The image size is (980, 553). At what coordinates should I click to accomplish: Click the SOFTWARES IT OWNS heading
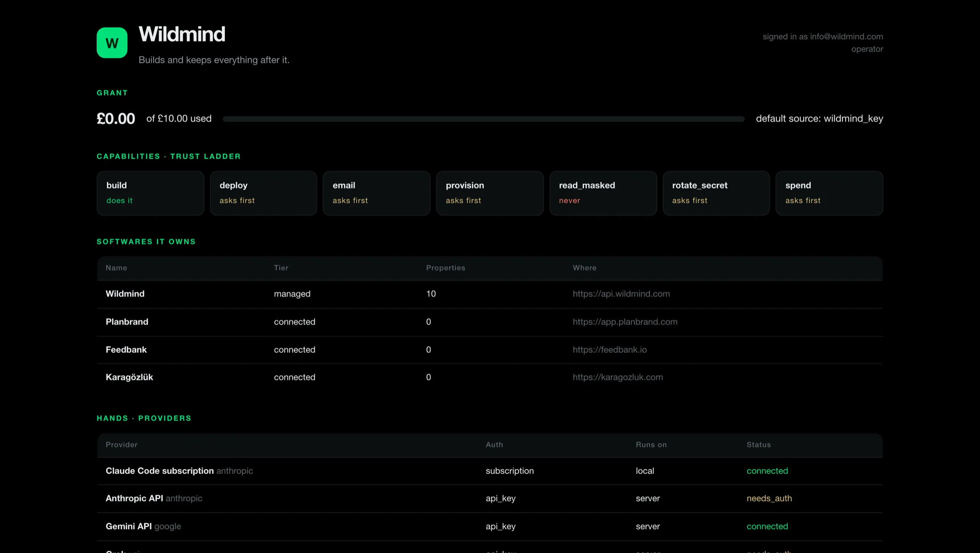[x=146, y=242]
